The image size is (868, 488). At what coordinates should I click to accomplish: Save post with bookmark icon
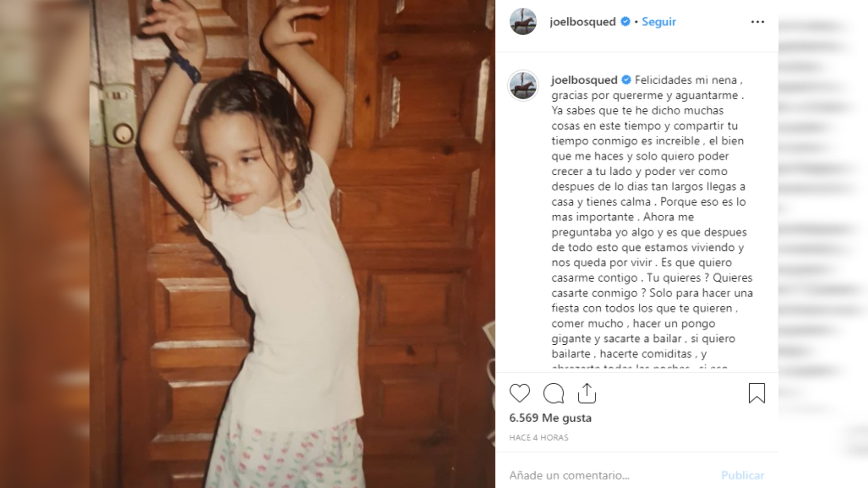coord(757,393)
